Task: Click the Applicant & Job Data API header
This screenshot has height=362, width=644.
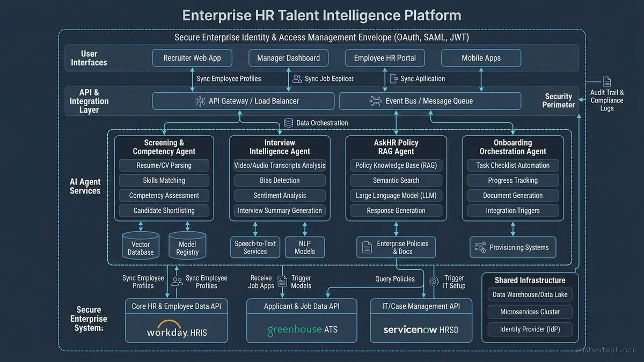Action: pyautogui.click(x=302, y=306)
